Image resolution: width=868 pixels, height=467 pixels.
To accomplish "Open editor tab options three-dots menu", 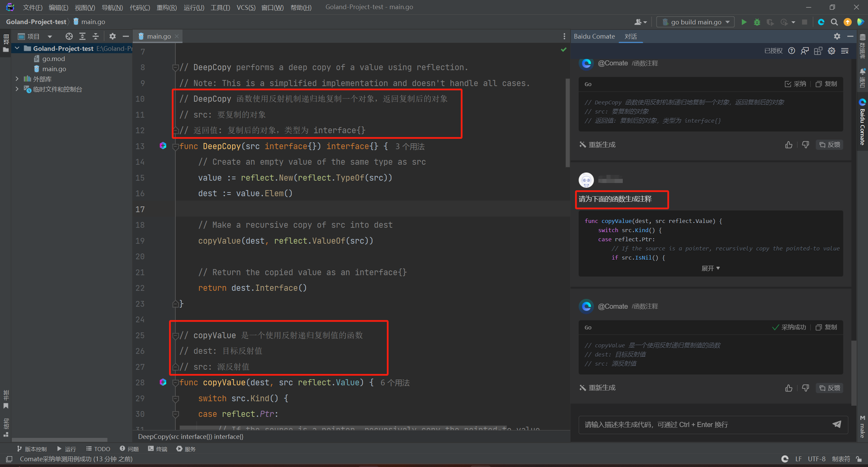I will tap(564, 36).
